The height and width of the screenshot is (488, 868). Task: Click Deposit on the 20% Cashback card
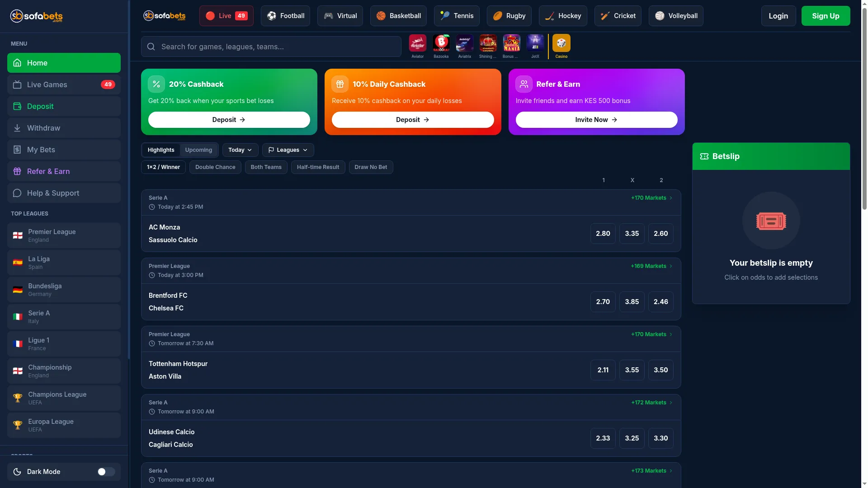pos(229,120)
